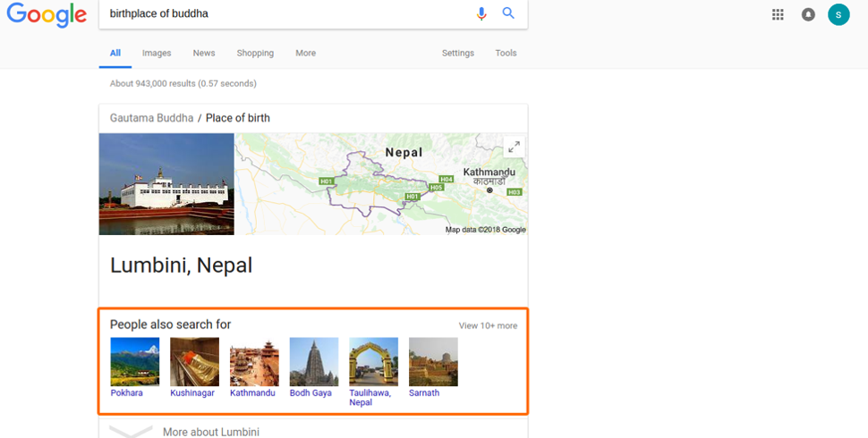Click the search box text field
Screen dimensions: 868x438
[286, 14]
